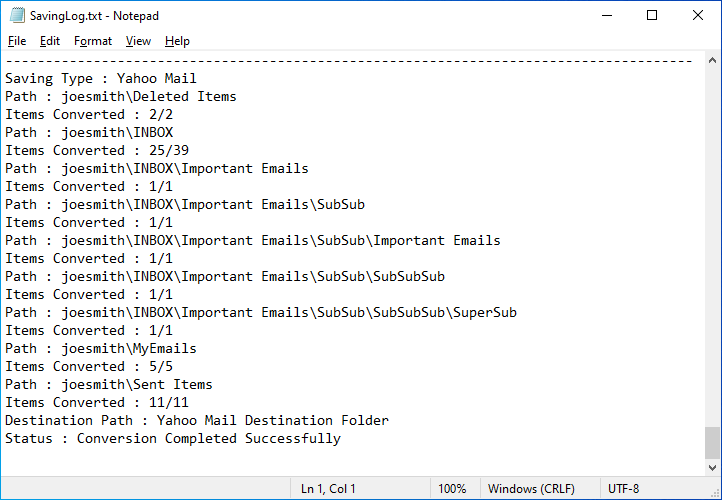Screen dimensions: 722x500
Task: Click the 'Items Converted : 2/2' line
Action: 89,114
